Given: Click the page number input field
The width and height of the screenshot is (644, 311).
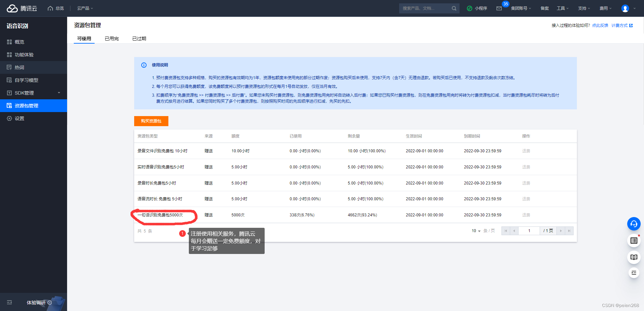Looking at the screenshot, I should point(529,231).
